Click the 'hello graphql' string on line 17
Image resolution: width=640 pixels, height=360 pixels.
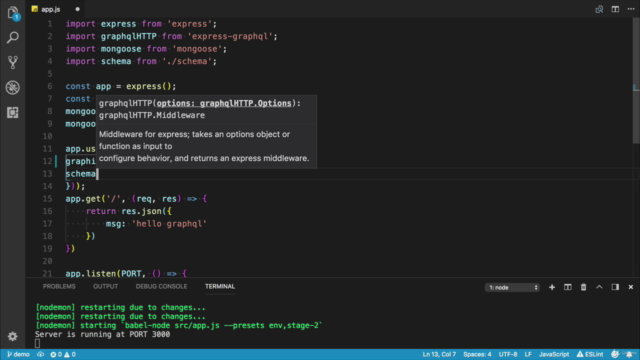[169, 224]
